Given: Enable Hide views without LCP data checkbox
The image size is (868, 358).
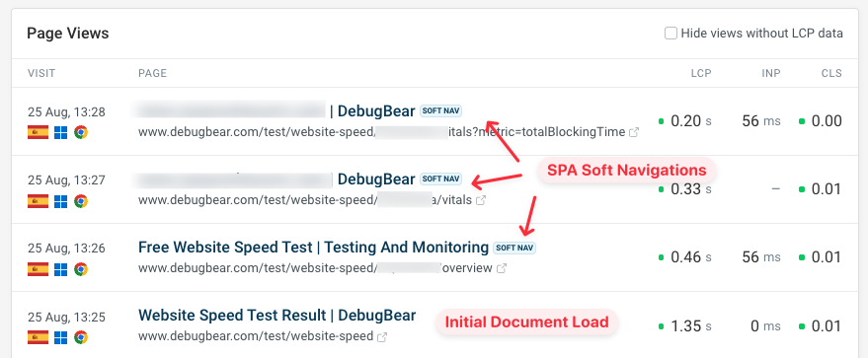Looking at the screenshot, I should [671, 34].
